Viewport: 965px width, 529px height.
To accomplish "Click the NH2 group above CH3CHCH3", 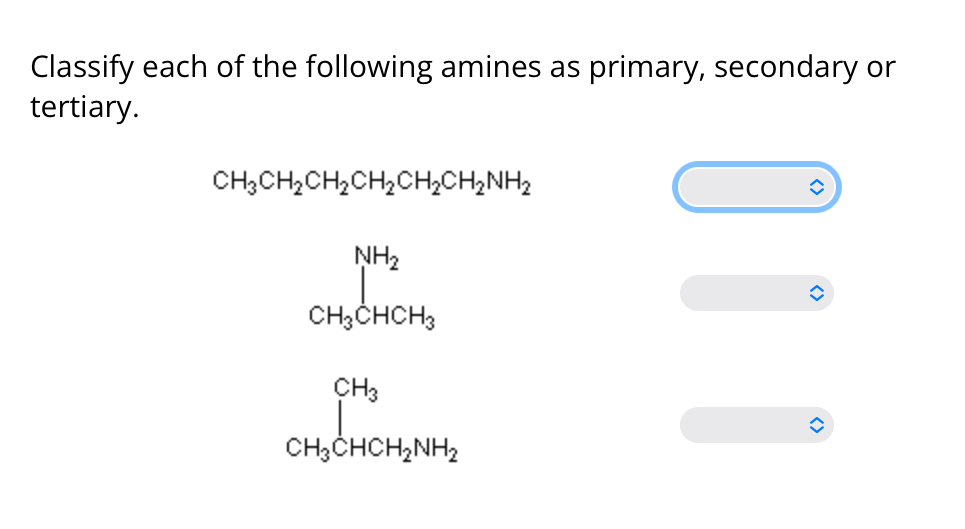I will click(x=376, y=257).
